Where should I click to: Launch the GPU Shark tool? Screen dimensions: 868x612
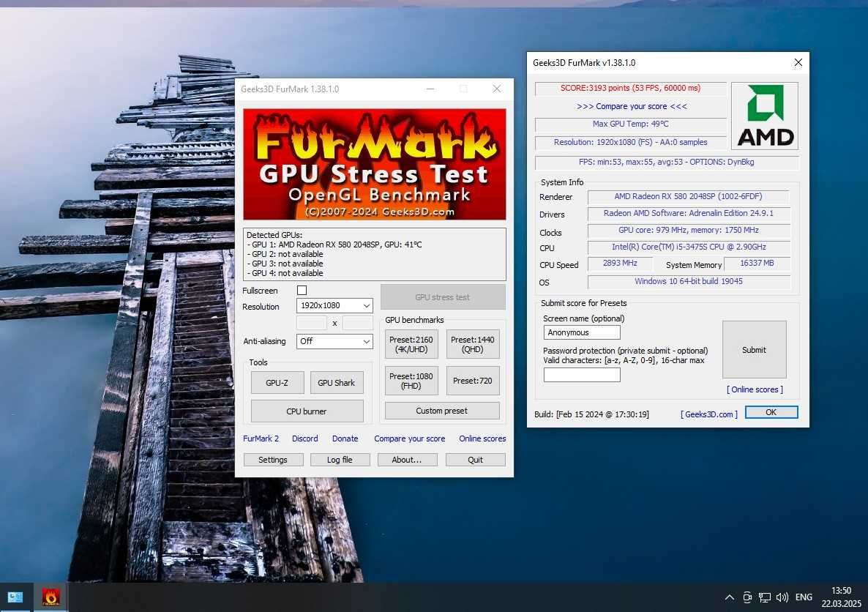tap(337, 383)
